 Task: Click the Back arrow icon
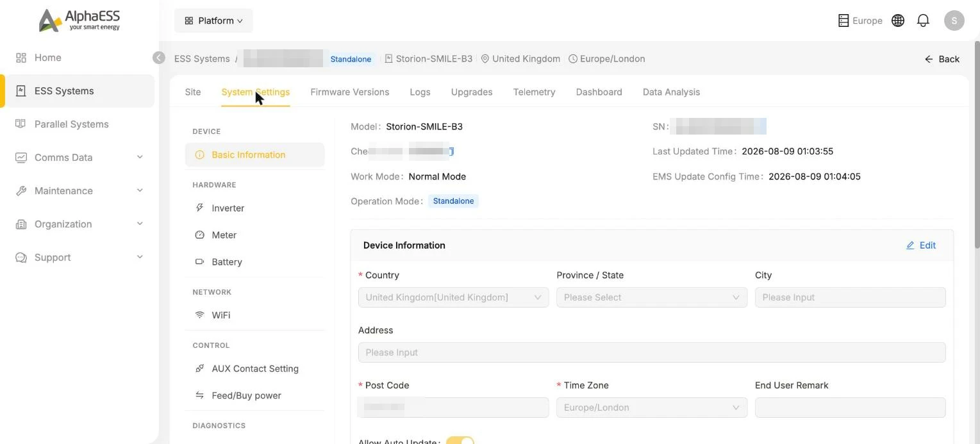[x=929, y=59]
